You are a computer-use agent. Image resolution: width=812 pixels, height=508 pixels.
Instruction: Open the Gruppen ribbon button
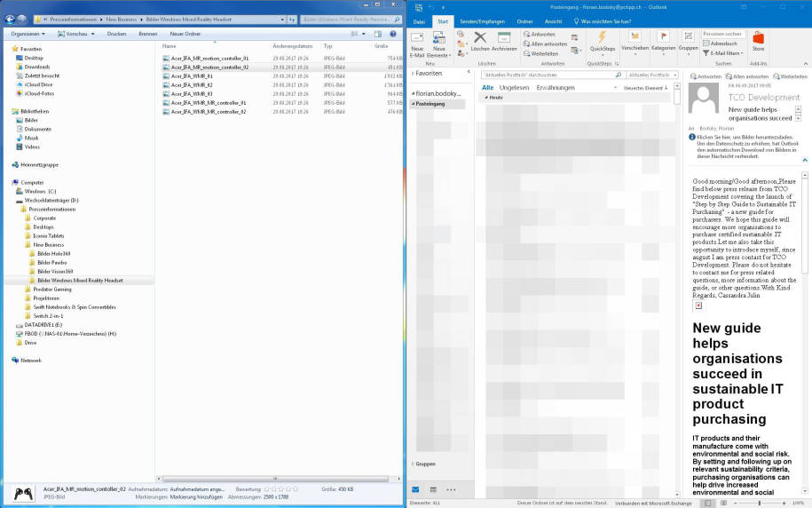coord(689,43)
